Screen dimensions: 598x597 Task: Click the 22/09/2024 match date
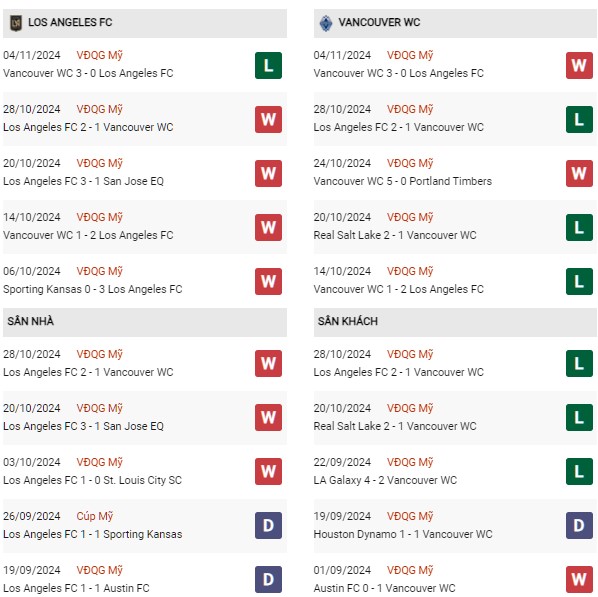point(342,462)
